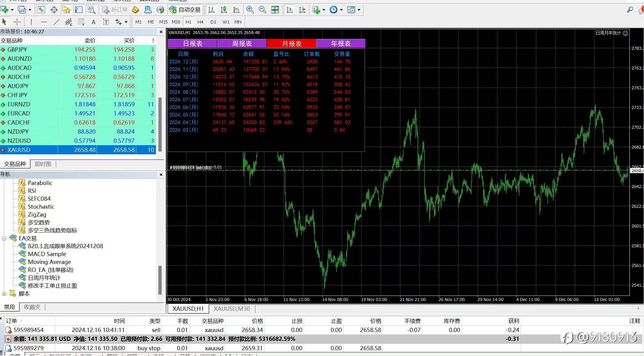
Task: Open MetaEditor with the yellow diamond icon
Action: click(135, 10)
